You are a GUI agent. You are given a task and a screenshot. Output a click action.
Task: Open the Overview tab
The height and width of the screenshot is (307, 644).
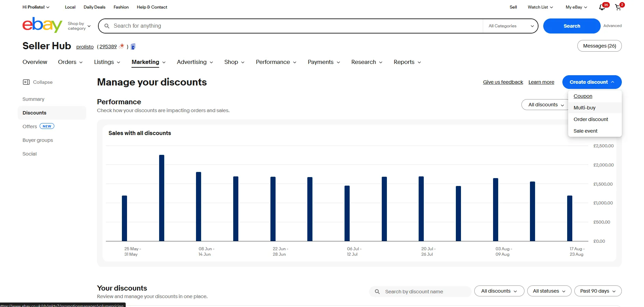pyautogui.click(x=35, y=62)
